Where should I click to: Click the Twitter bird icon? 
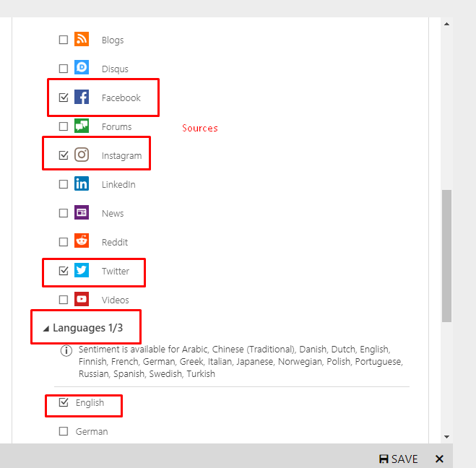click(x=82, y=270)
